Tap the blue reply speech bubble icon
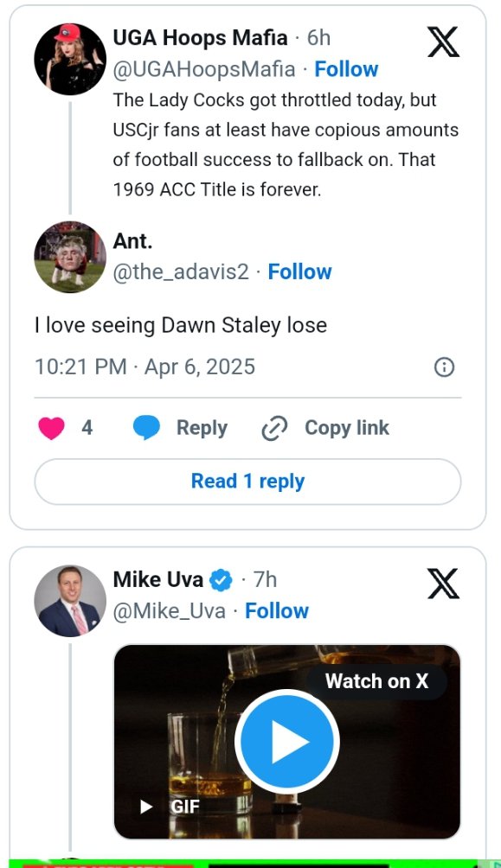Screen dimensions: 501x868 [147, 428]
